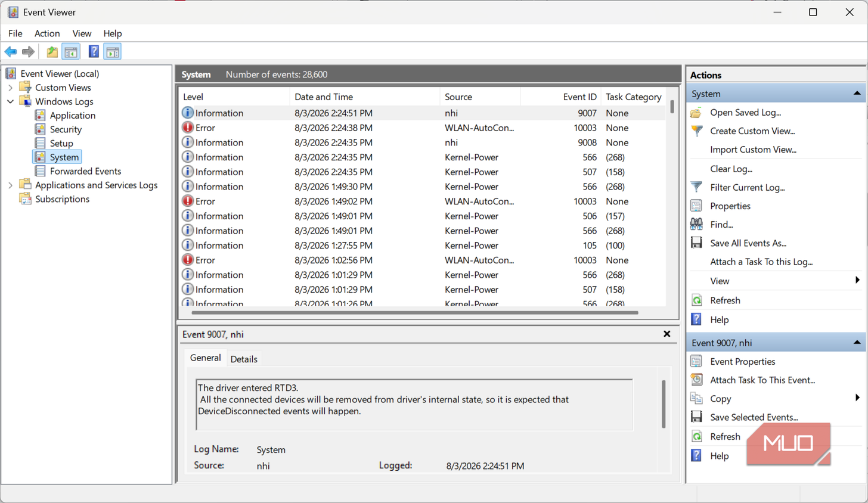Click the Security log icon in tree
Image resolution: width=868 pixels, height=503 pixels.
40,129
